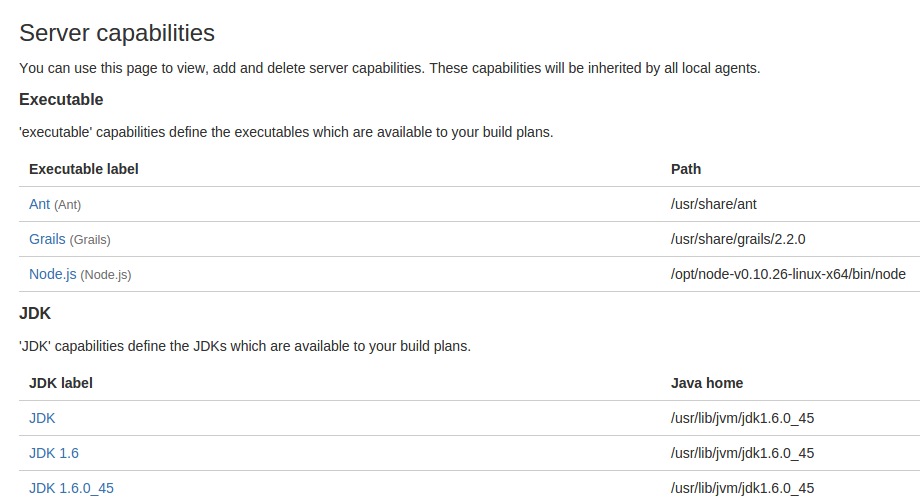The image size is (920, 504).
Task: Click the Path column header
Action: coord(686,169)
